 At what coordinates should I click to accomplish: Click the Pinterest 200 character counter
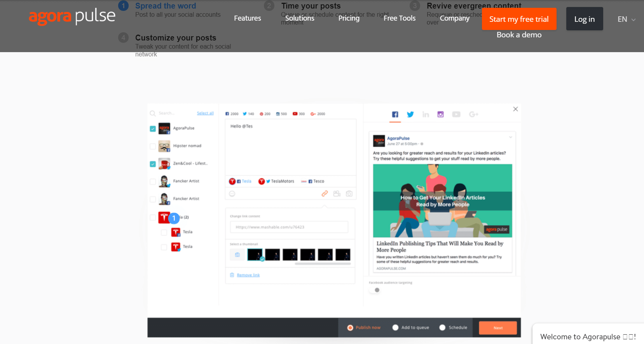[x=265, y=114]
